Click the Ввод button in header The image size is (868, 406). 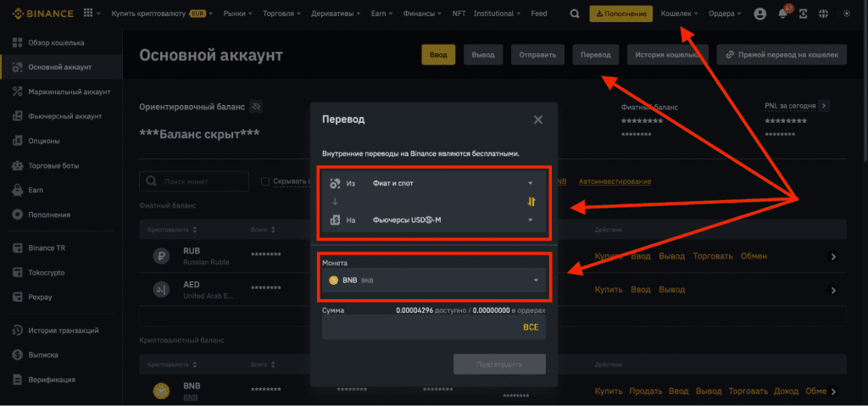(438, 55)
